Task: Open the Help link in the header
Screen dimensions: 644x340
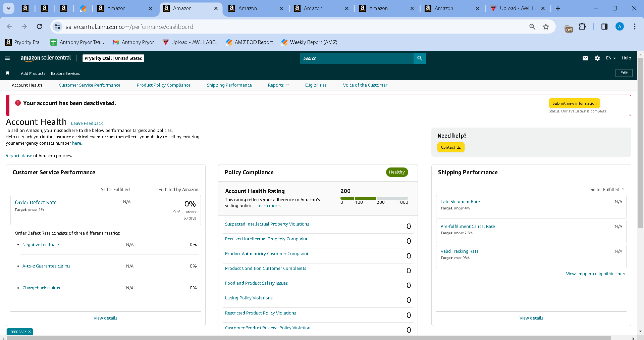Action: [x=626, y=58]
